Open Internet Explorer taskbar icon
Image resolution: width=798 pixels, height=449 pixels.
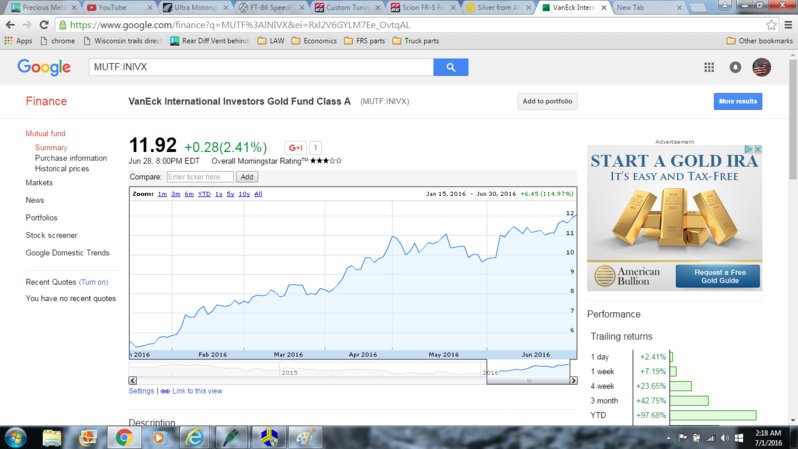pos(194,438)
